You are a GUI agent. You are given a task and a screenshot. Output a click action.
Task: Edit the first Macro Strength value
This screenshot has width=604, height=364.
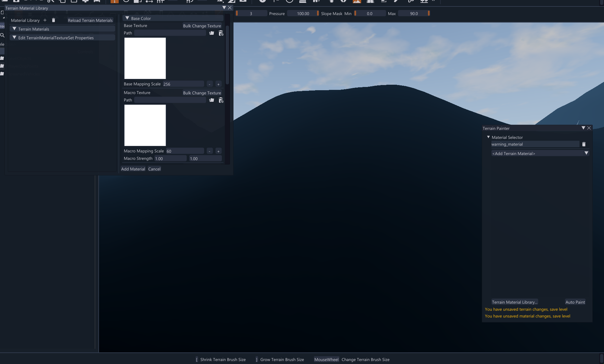coord(171,158)
